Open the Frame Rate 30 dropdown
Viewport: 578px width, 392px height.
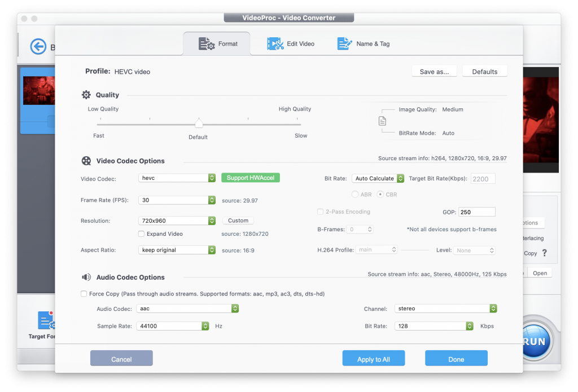click(177, 200)
